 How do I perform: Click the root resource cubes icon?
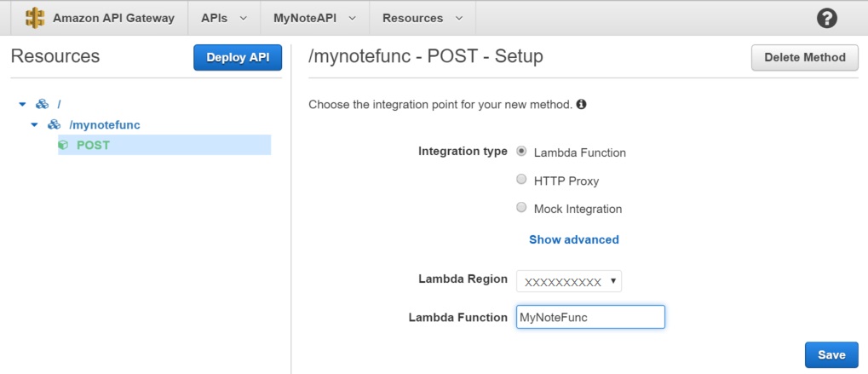[42, 104]
